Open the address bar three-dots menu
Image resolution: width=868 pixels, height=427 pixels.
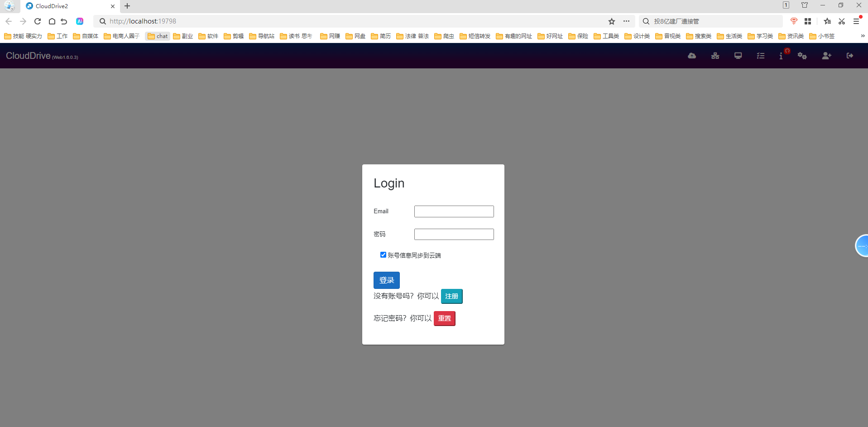coord(626,21)
